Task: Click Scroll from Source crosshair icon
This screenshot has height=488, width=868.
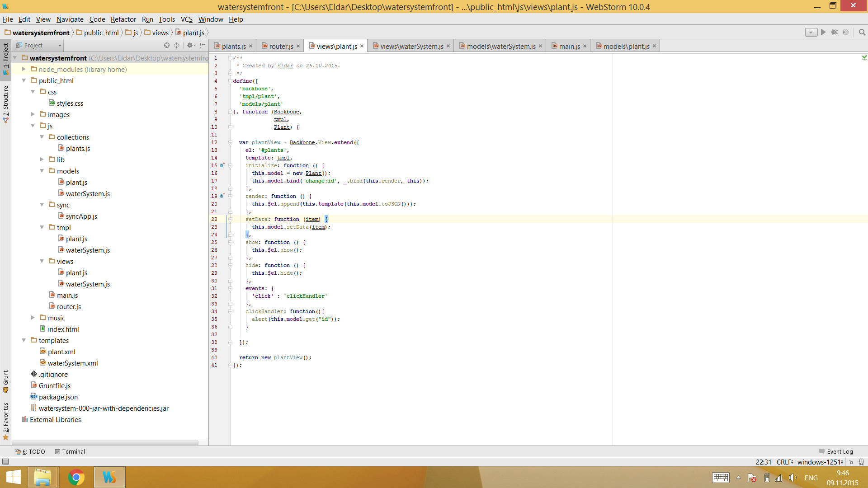Action: (x=167, y=45)
